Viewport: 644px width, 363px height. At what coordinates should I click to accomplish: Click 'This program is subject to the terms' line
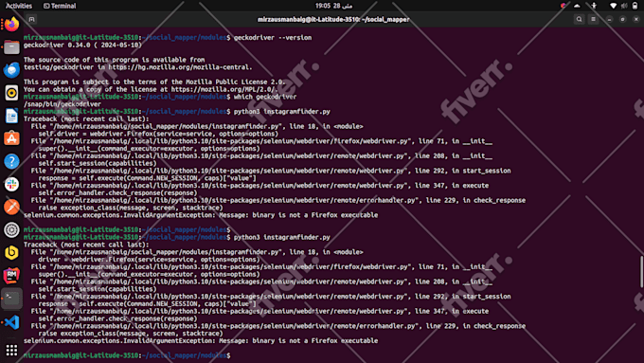[x=154, y=82]
